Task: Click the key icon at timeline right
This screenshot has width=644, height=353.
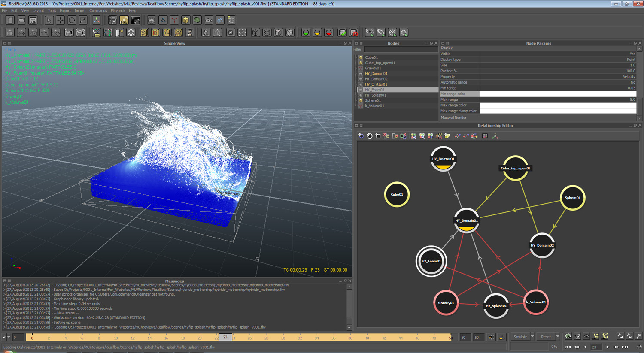Action: 638,337
